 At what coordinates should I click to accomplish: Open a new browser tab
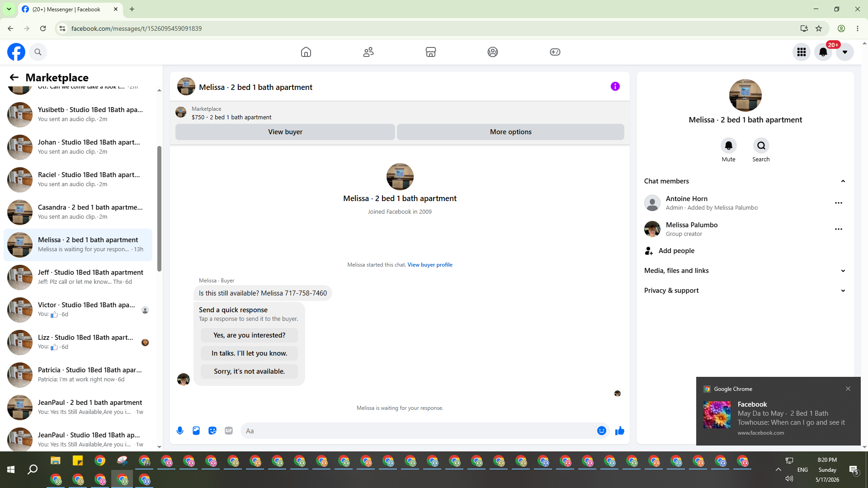(x=132, y=9)
